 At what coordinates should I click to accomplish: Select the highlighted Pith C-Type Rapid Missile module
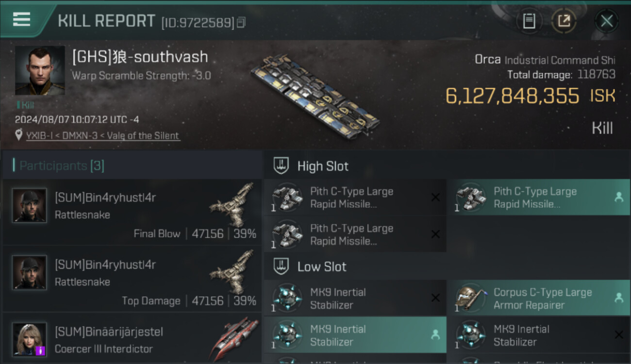[x=538, y=198]
